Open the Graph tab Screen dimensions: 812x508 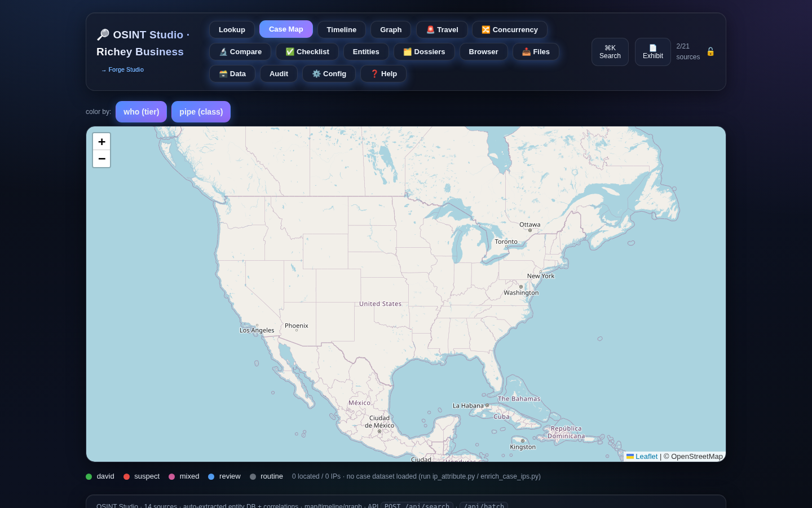(391, 29)
